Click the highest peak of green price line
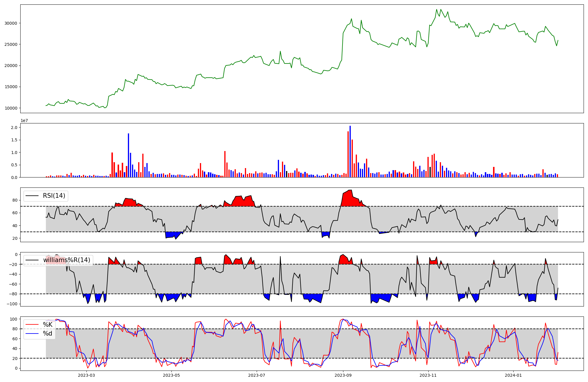Screen dimensions: 588x382 pos(437,9)
